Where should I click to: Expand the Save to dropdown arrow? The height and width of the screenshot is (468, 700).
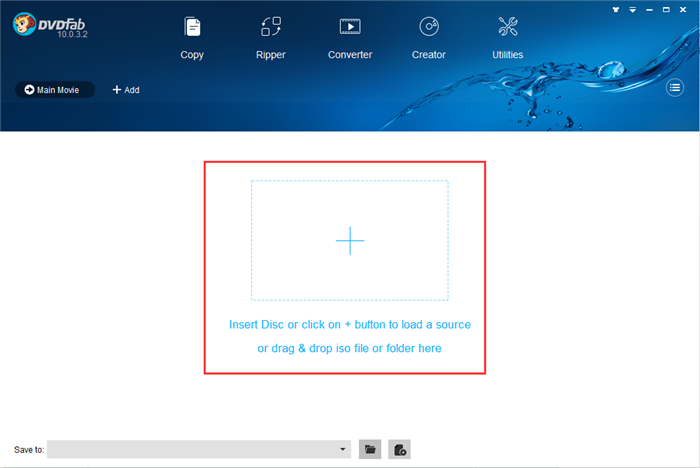344,450
